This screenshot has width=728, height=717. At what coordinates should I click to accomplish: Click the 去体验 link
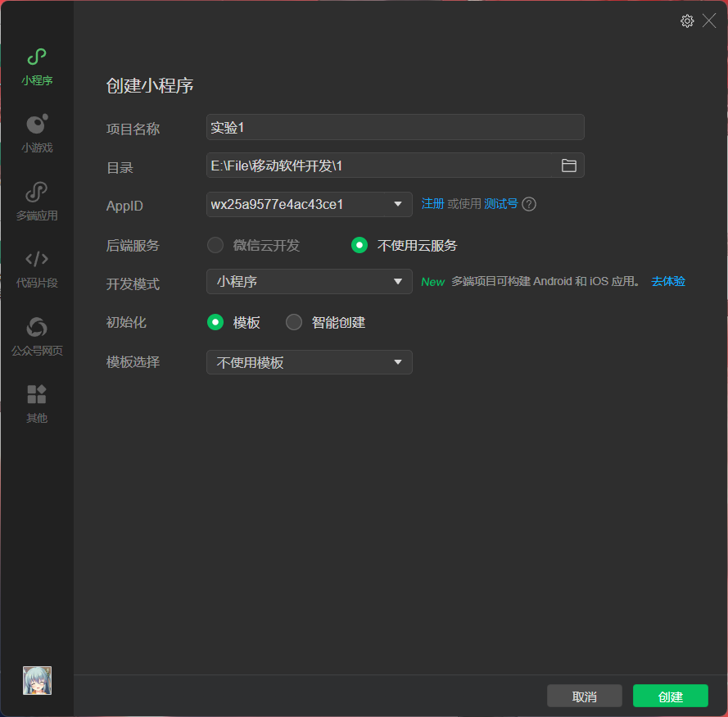coord(668,282)
